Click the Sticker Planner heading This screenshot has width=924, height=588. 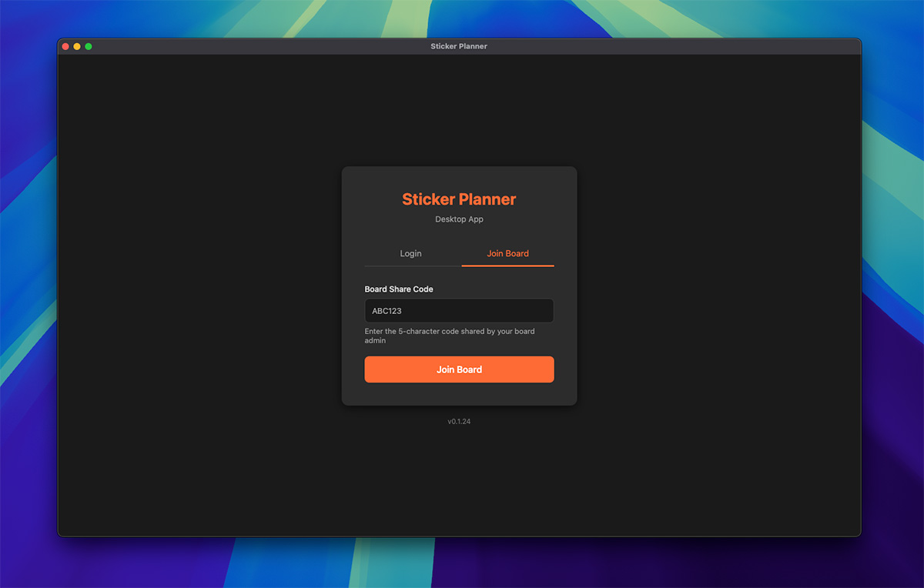tap(459, 199)
